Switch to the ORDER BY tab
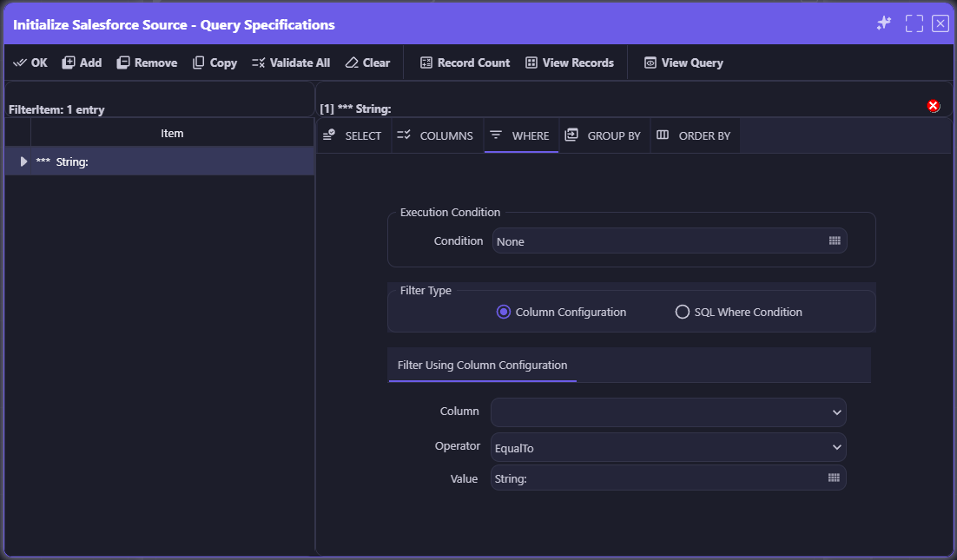 pyautogui.click(x=695, y=135)
